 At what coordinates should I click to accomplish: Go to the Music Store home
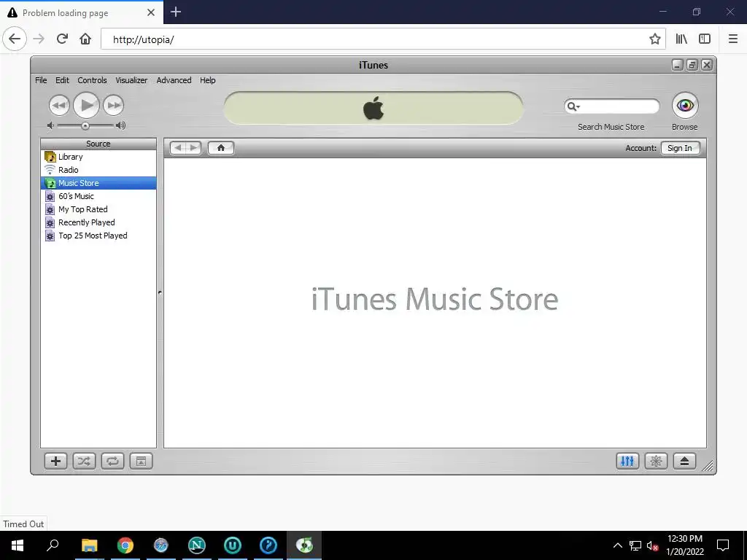[220, 147]
